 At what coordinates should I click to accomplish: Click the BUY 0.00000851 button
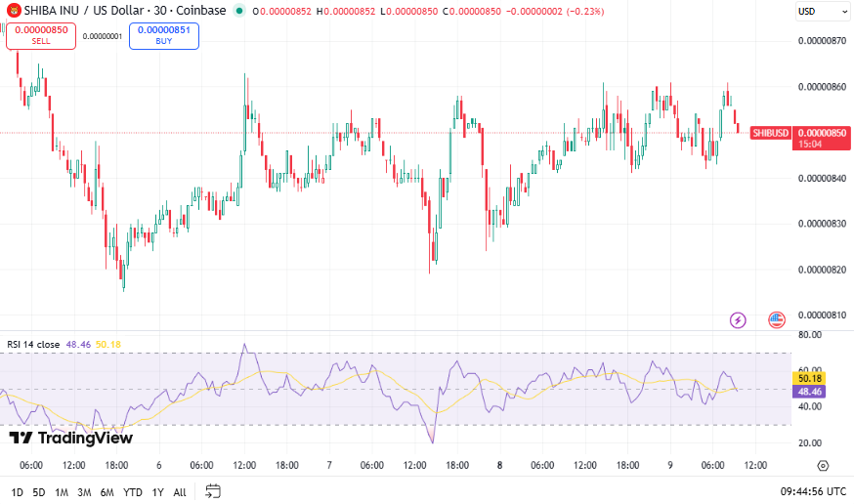tap(164, 36)
